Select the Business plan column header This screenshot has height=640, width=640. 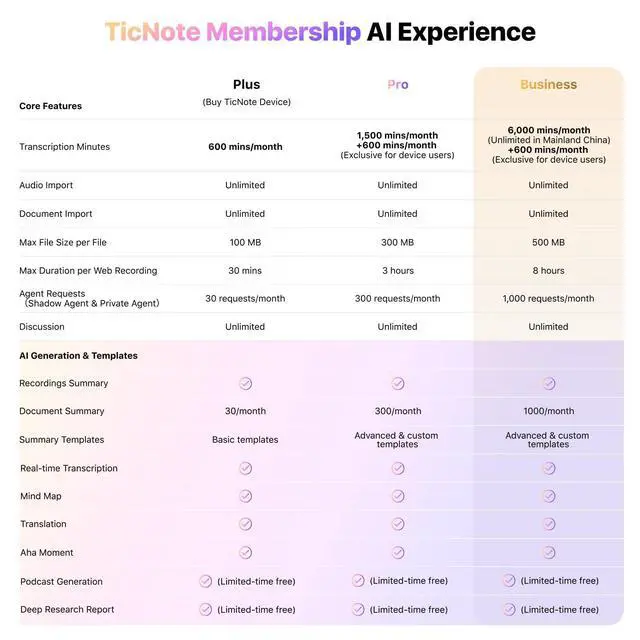(549, 84)
